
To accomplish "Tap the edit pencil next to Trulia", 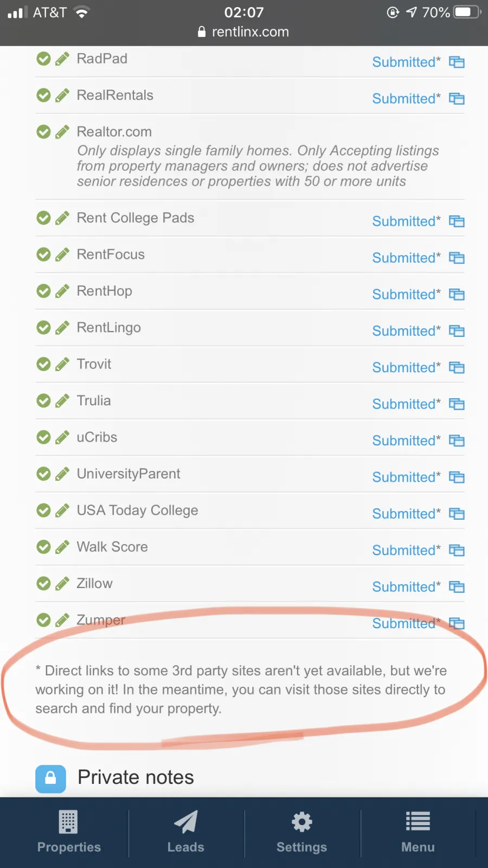I will point(62,401).
